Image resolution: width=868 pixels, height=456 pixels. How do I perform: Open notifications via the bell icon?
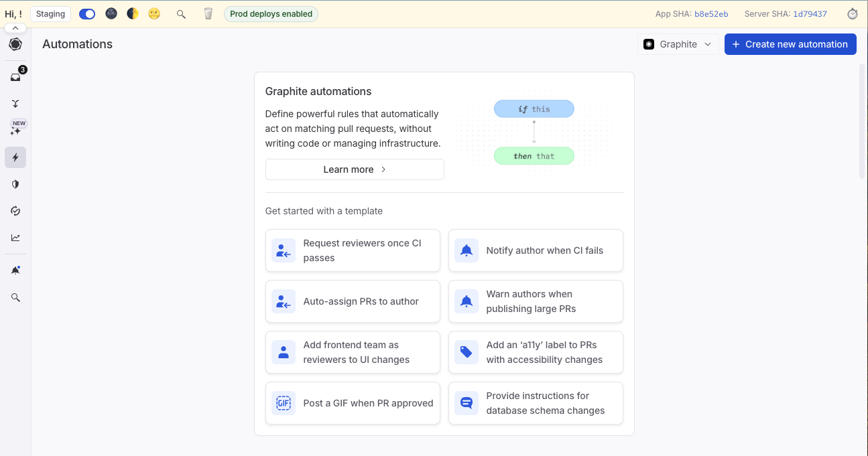click(x=15, y=270)
